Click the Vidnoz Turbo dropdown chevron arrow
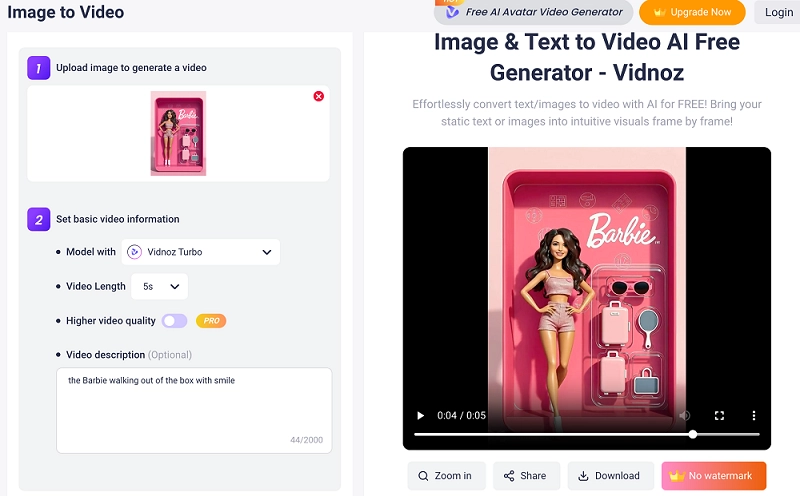Image resolution: width=800 pixels, height=496 pixels. pyautogui.click(x=267, y=252)
